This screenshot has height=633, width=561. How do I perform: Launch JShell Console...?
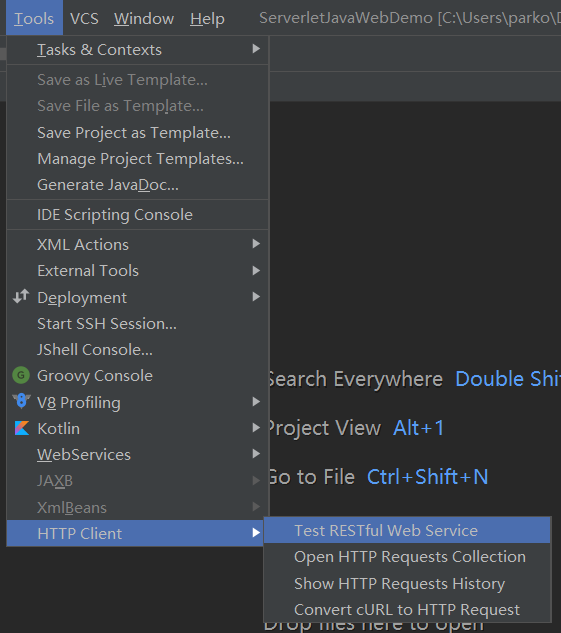pos(138,350)
